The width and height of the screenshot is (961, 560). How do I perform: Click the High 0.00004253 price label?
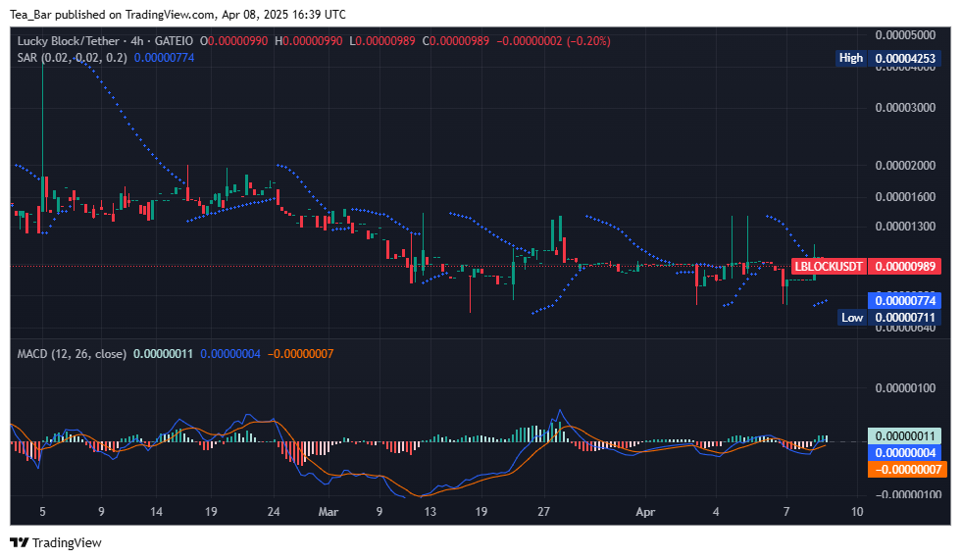click(888, 58)
